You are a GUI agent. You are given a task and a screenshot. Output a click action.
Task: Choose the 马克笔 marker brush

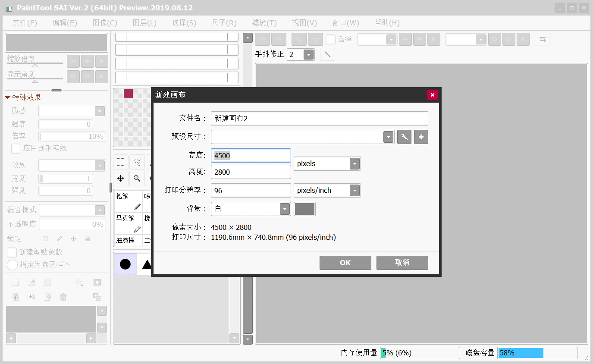[129, 224]
